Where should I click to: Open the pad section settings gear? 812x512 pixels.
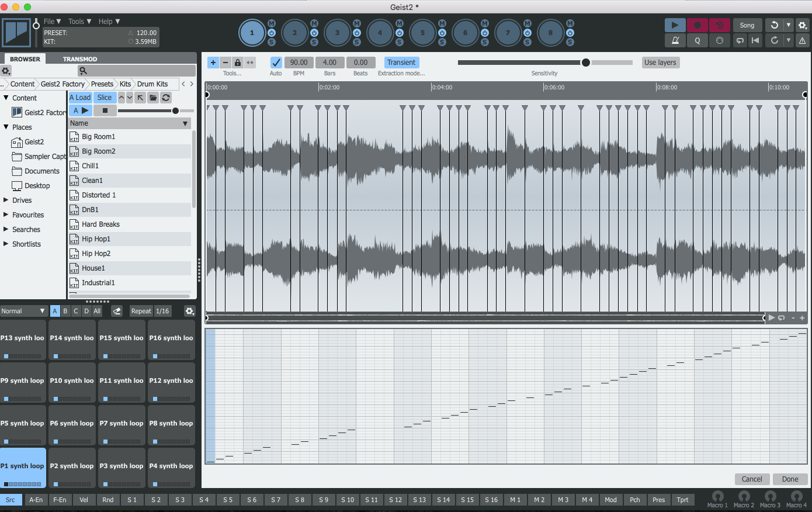(189, 311)
